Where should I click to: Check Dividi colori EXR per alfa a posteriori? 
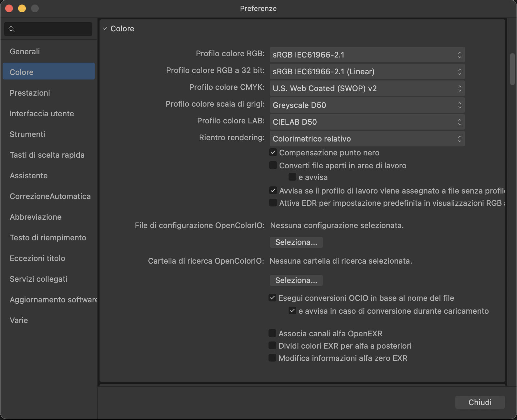[273, 346]
